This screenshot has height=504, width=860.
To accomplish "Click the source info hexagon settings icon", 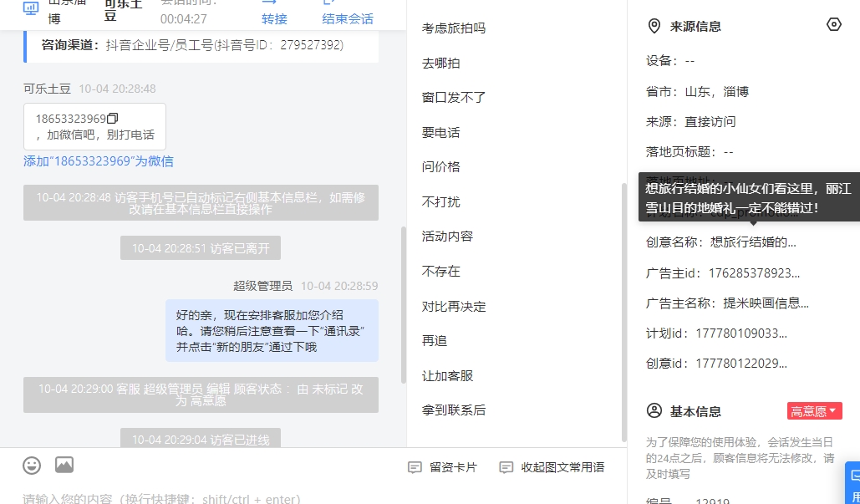I will click(x=834, y=25).
